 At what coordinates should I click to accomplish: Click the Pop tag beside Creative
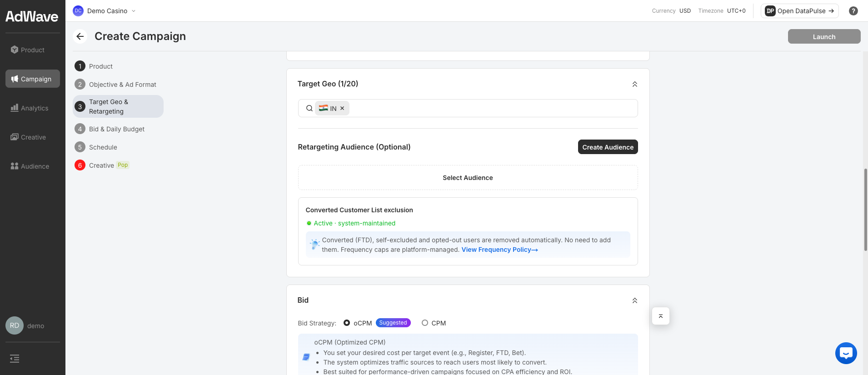pos(123,165)
